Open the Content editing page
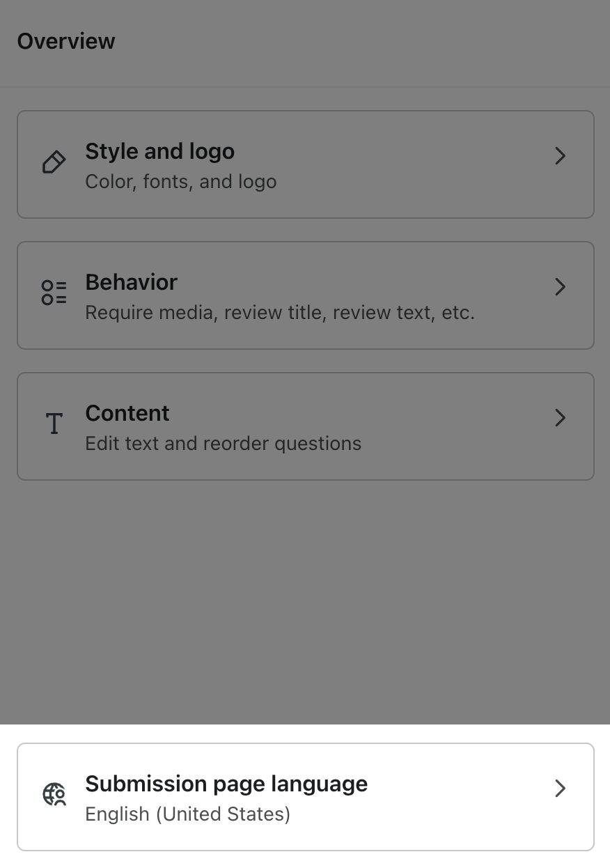 [x=305, y=426]
